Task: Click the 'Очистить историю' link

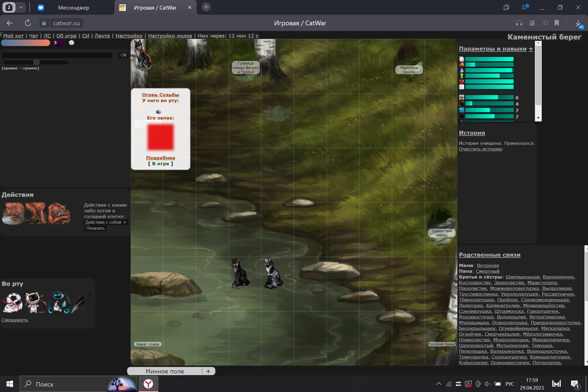Action: [481, 149]
